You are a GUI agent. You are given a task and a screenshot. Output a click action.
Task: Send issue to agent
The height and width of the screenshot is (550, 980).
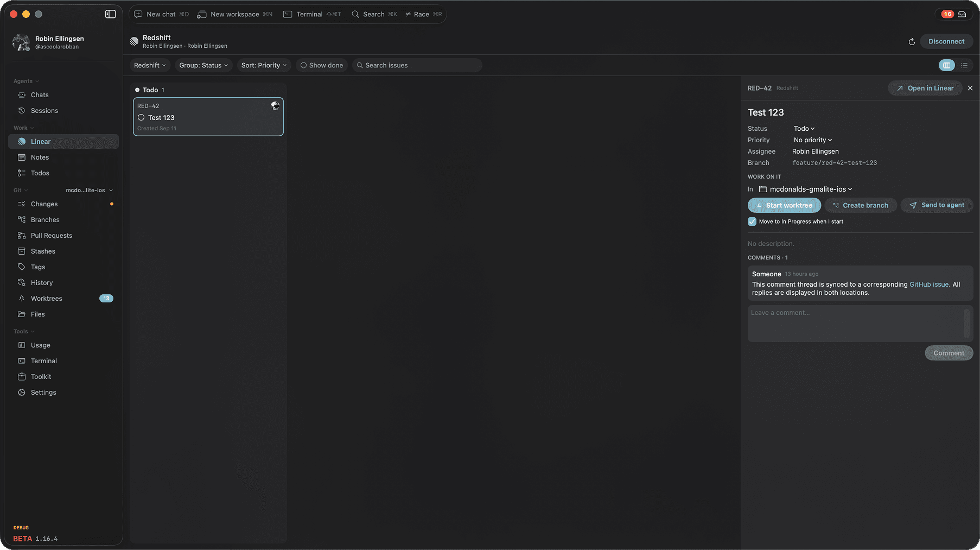937,205
